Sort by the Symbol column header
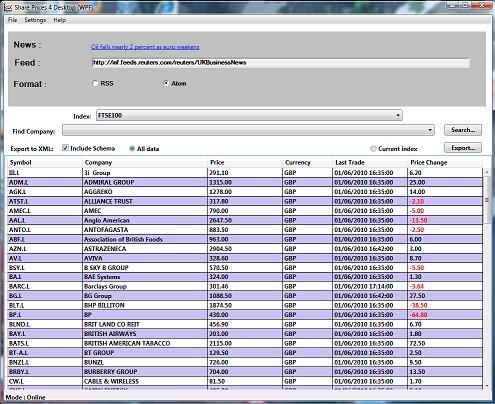The image size is (495, 404). (45, 163)
